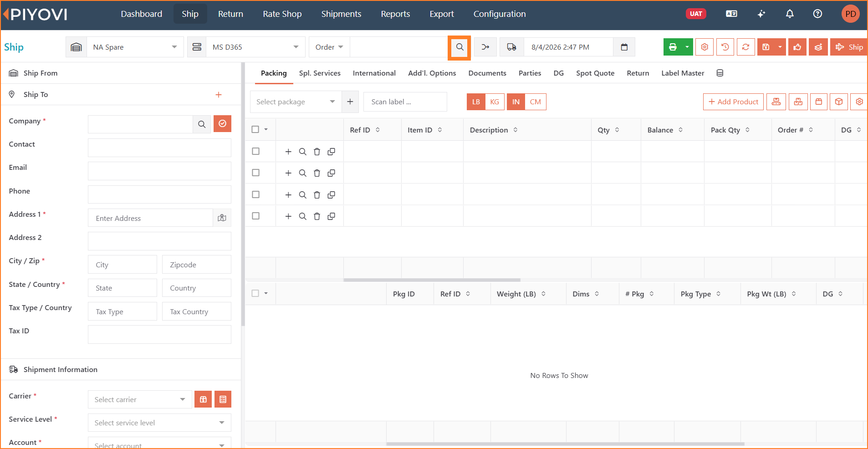Expand the save button dropdown arrow
868x449 pixels.
point(780,47)
